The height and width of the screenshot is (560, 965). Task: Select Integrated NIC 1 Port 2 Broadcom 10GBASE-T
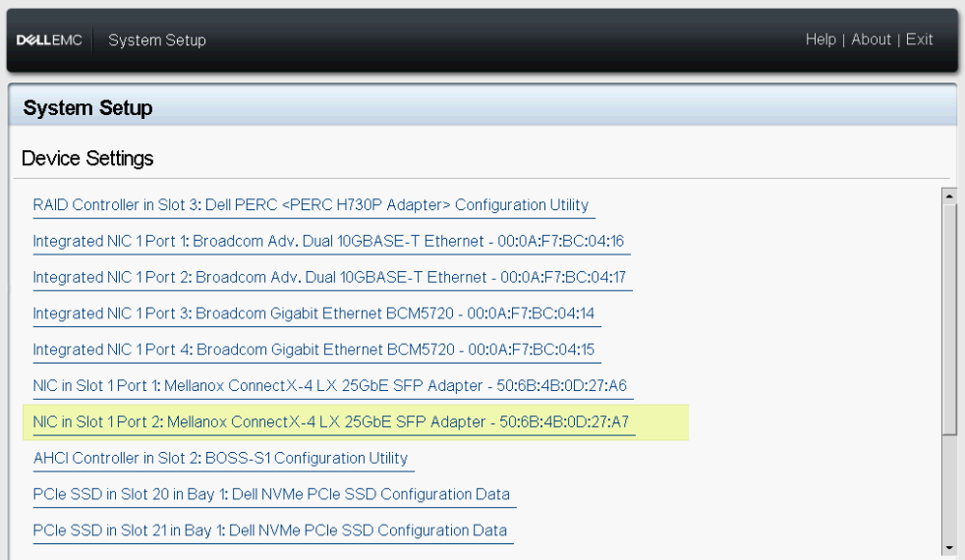tap(329, 278)
